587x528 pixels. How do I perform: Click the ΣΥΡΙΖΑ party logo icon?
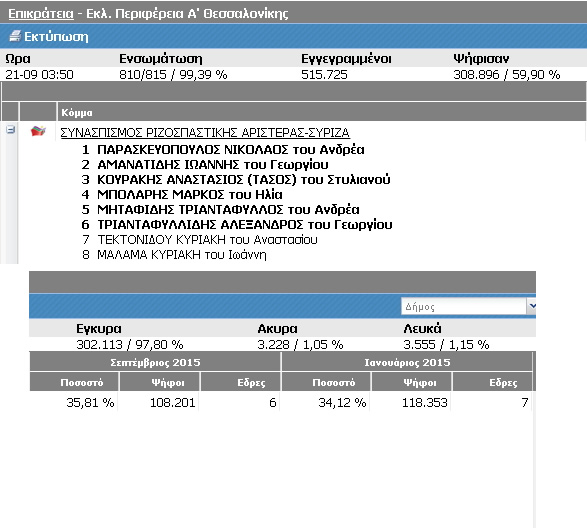click(38, 131)
